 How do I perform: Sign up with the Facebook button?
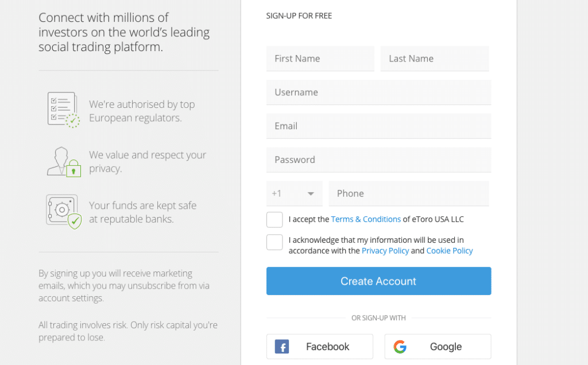[320, 347]
